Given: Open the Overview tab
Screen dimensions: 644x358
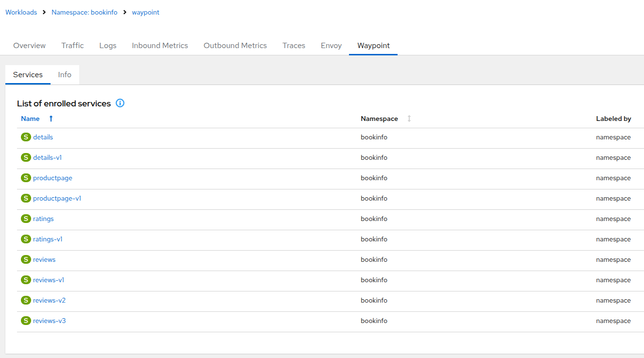Looking at the screenshot, I should point(29,46).
